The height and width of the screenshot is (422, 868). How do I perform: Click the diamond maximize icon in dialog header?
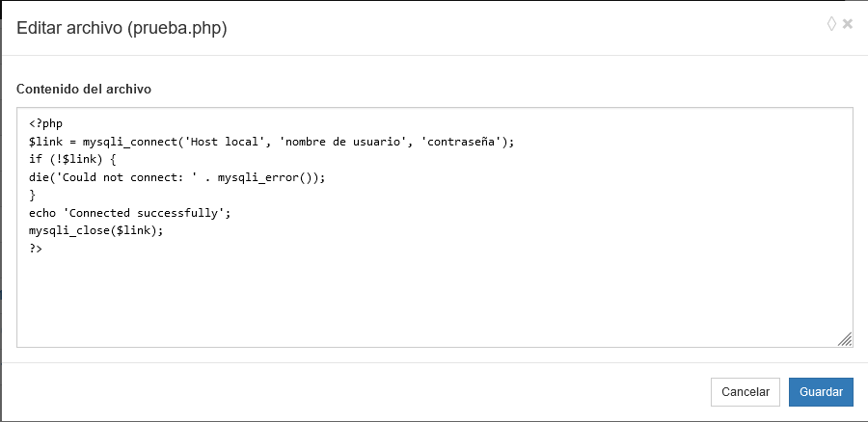pyautogui.click(x=831, y=24)
